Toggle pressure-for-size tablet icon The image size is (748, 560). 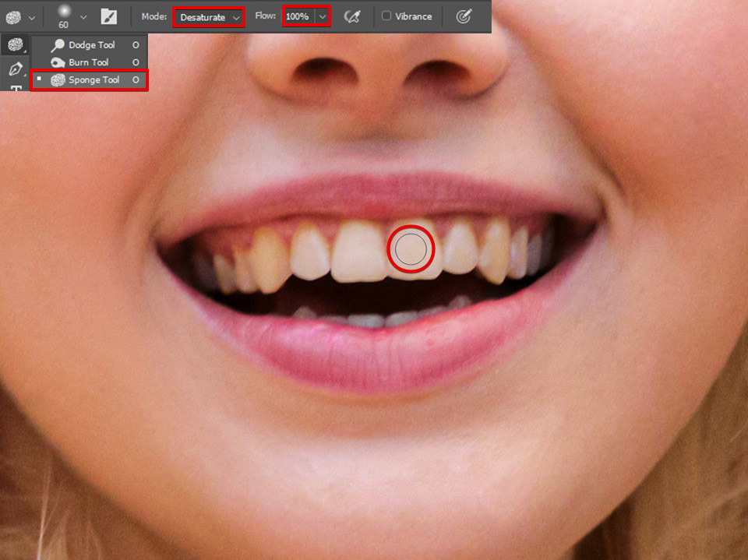pos(464,16)
